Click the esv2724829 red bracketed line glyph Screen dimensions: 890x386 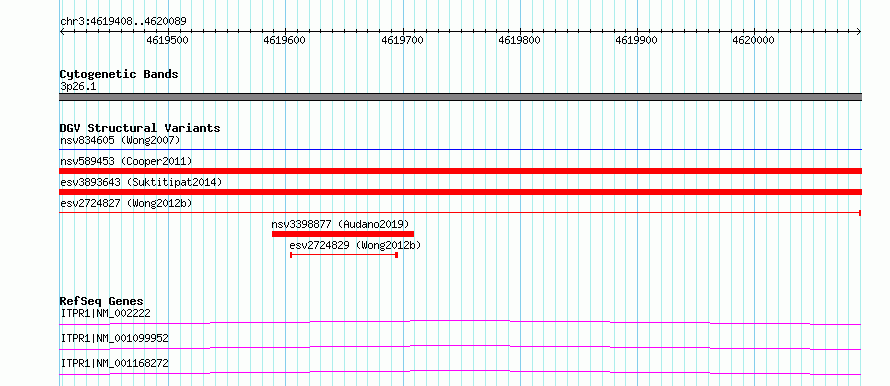[x=344, y=255]
